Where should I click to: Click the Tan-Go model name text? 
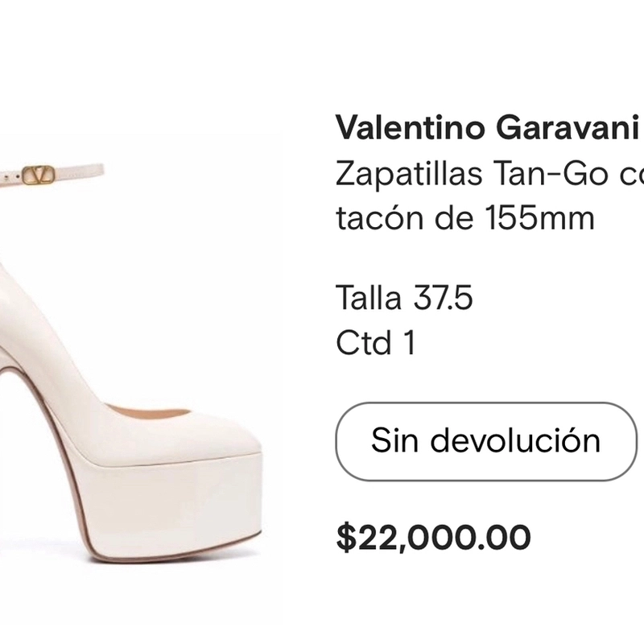[x=551, y=174]
